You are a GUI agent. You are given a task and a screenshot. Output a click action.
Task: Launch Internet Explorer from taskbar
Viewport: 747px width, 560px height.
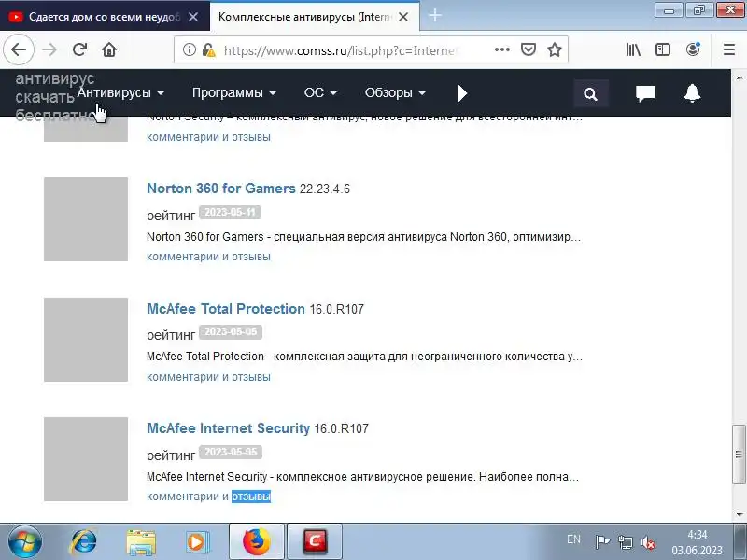point(83,542)
